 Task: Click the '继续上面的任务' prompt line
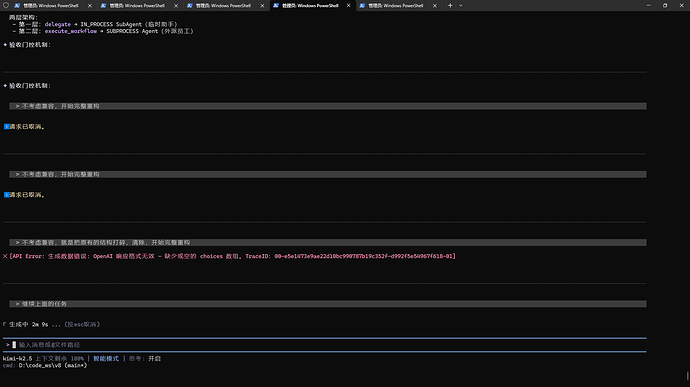click(327, 304)
